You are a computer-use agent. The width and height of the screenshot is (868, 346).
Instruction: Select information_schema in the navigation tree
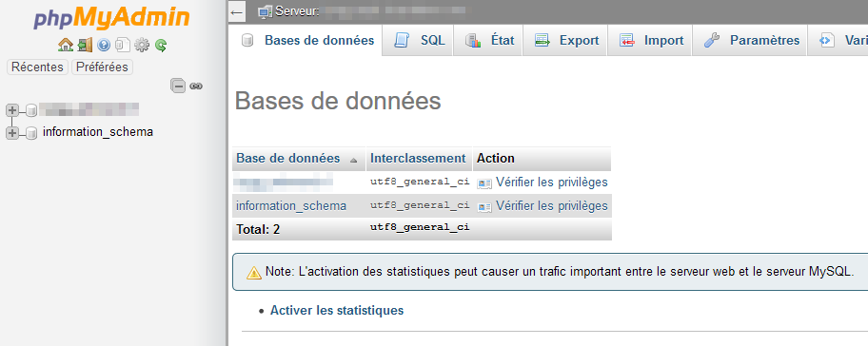97,132
